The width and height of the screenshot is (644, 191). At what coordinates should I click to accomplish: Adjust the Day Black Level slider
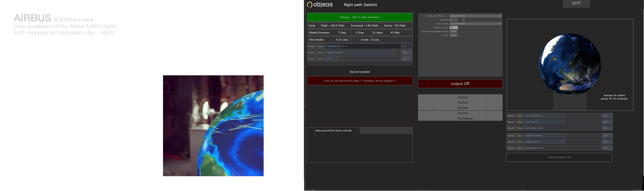(x=563, y=128)
